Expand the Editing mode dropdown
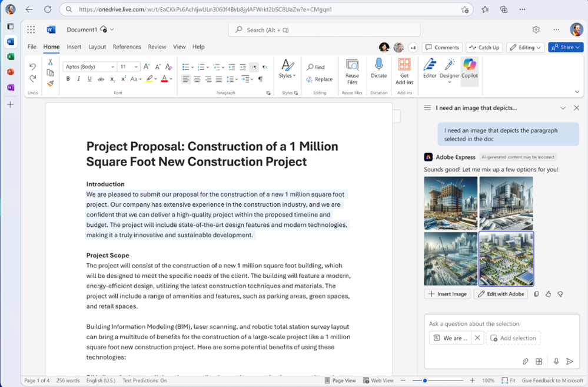 pyautogui.click(x=524, y=47)
